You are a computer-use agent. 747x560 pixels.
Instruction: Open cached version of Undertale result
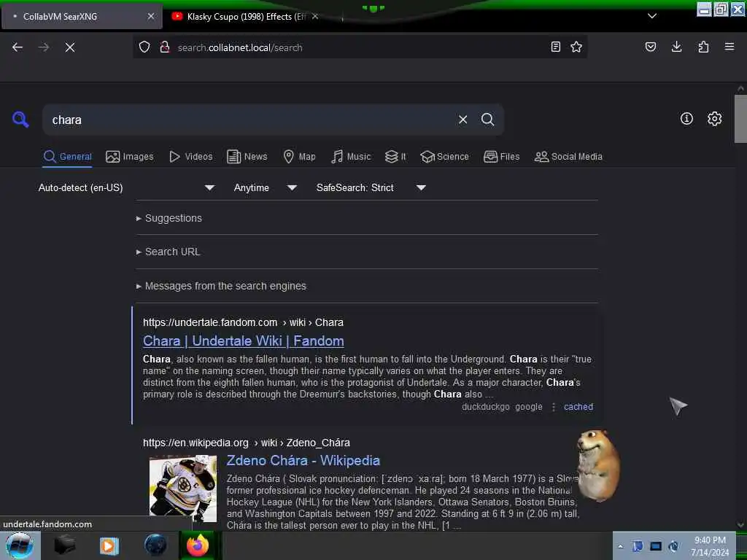coord(578,407)
